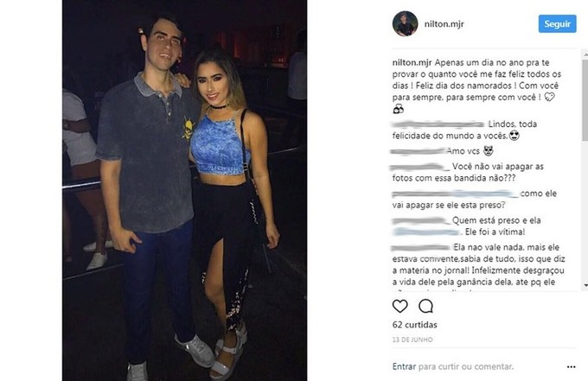Click the blurred commenter before 'Você não vai apagar'
The width and height of the screenshot is (588, 381).
419,167
